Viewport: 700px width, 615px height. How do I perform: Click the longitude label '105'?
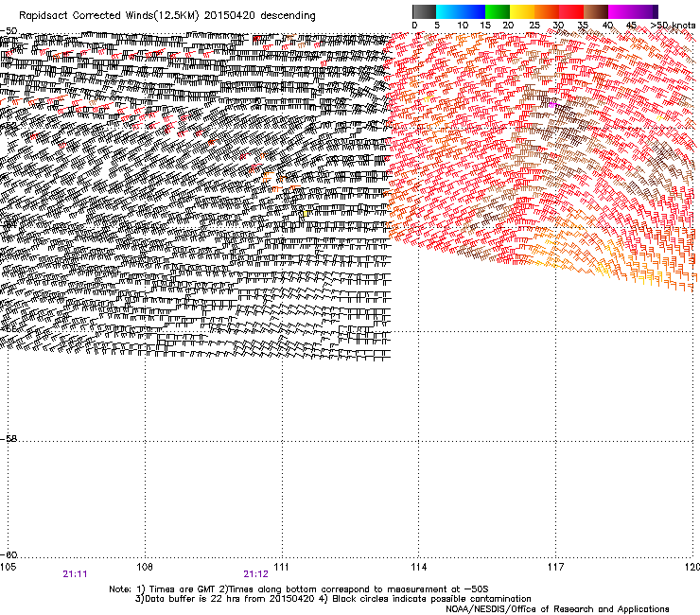coord(8,567)
